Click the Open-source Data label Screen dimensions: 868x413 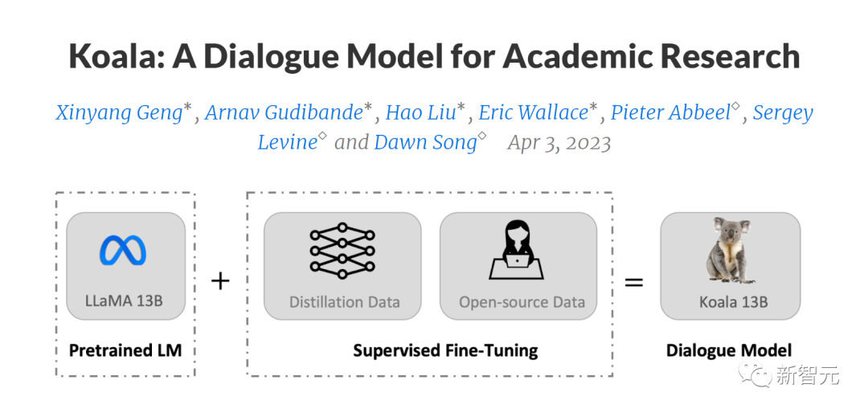tap(522, 302)
